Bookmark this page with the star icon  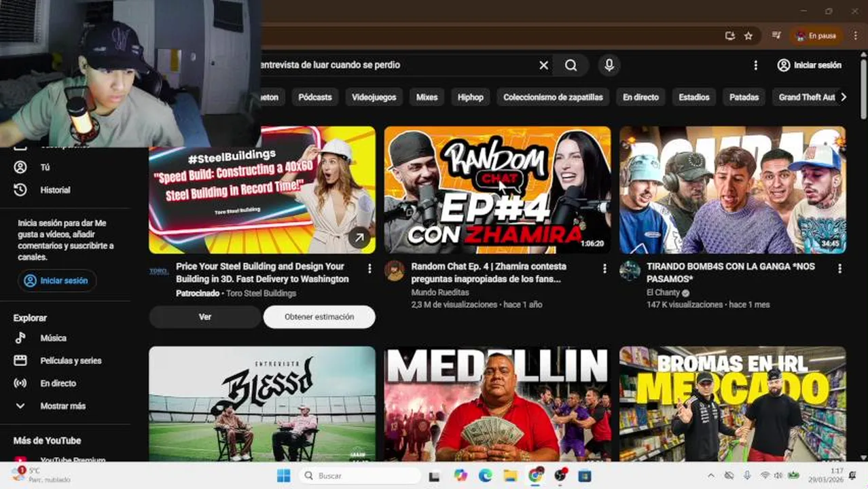coord(748,36)
